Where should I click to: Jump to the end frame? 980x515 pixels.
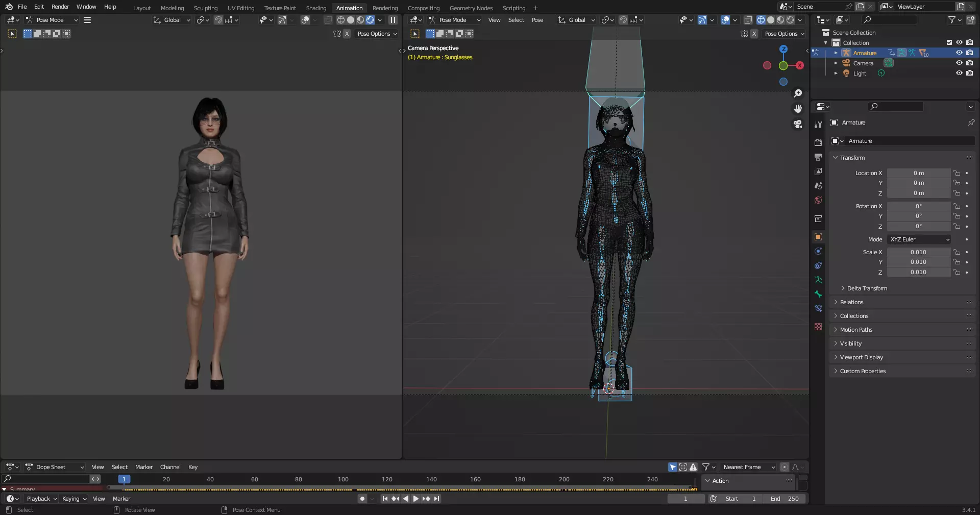(436, 499)
